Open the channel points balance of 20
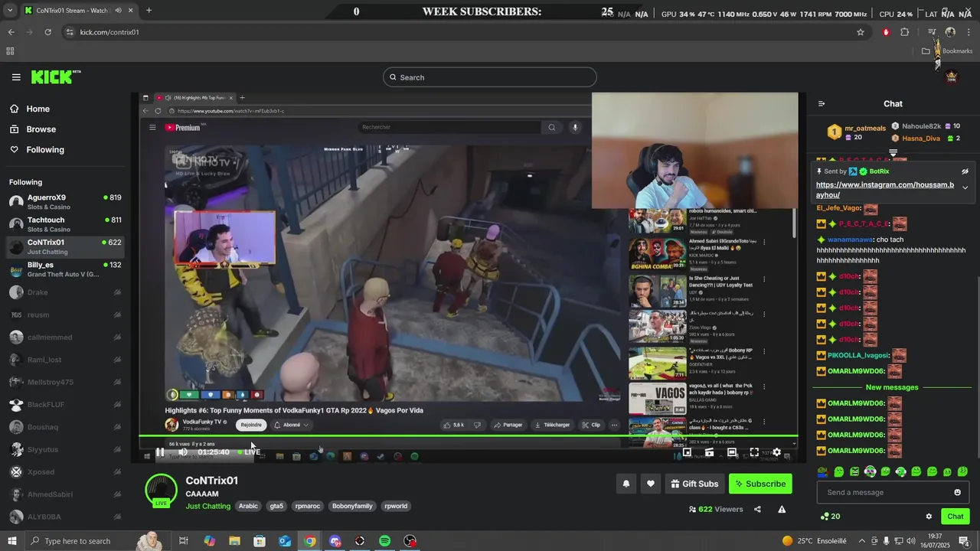Image resolution: width=980 pixels, height=551 pixels. tap(830, 517)
